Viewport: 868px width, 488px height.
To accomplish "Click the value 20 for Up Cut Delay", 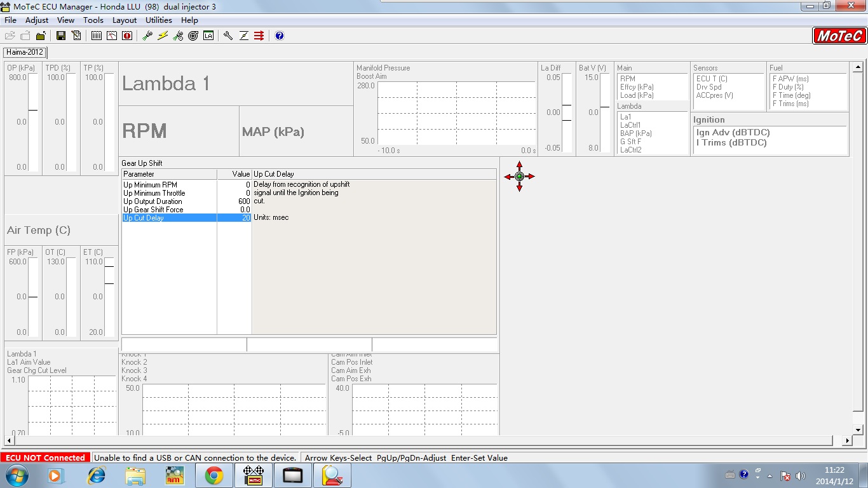I will 246,218.
